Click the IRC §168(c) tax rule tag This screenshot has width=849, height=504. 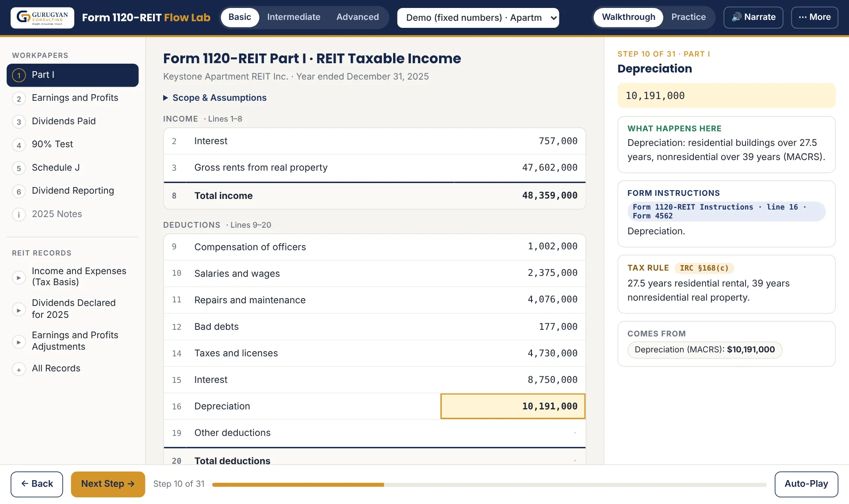click(704, 268)
